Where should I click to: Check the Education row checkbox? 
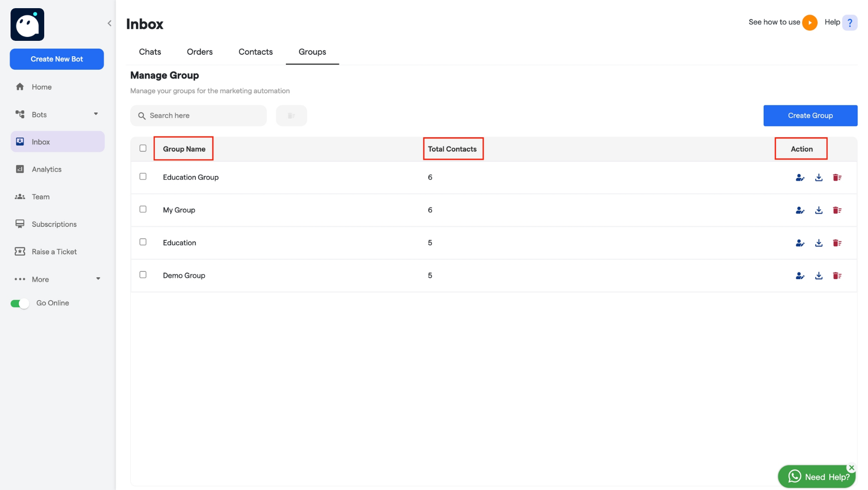tap(143, 242)
